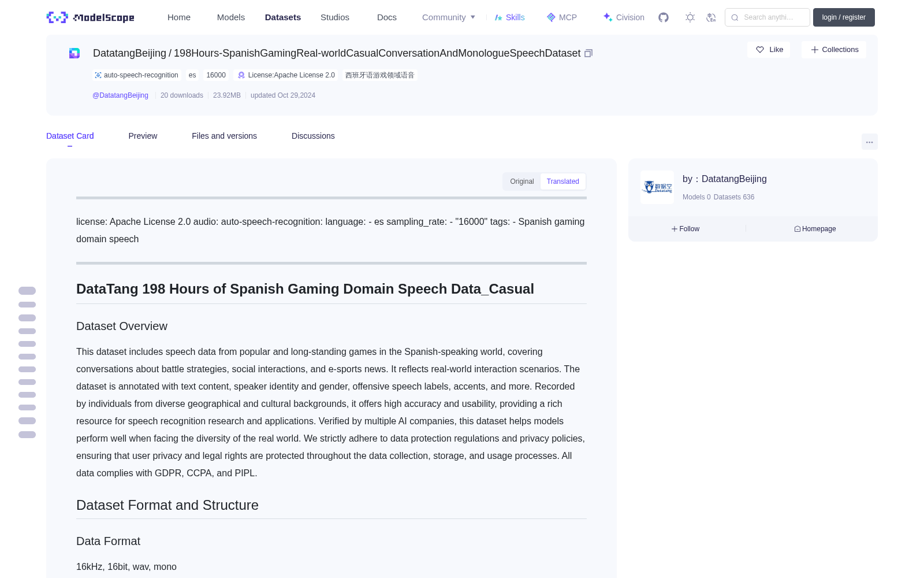The height and width of the screenshot is (578, 924).
Task: Open the Docs menu item
Action: tap(387, 17)
